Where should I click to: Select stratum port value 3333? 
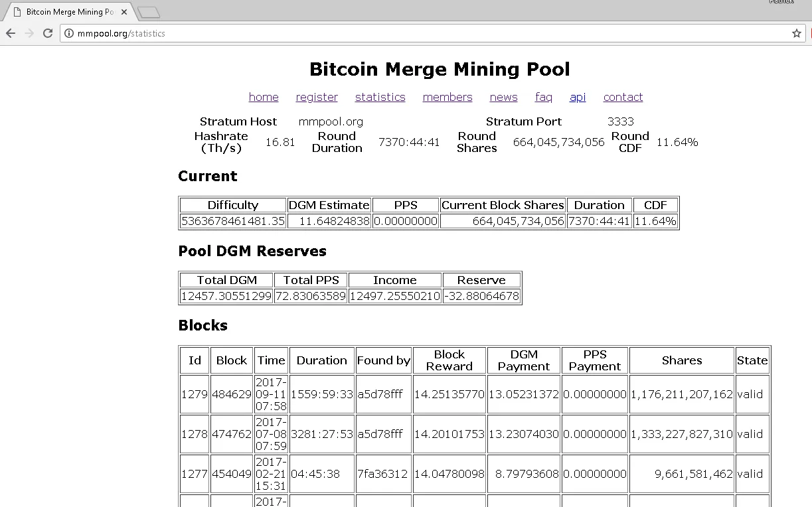tap(621, 121)
